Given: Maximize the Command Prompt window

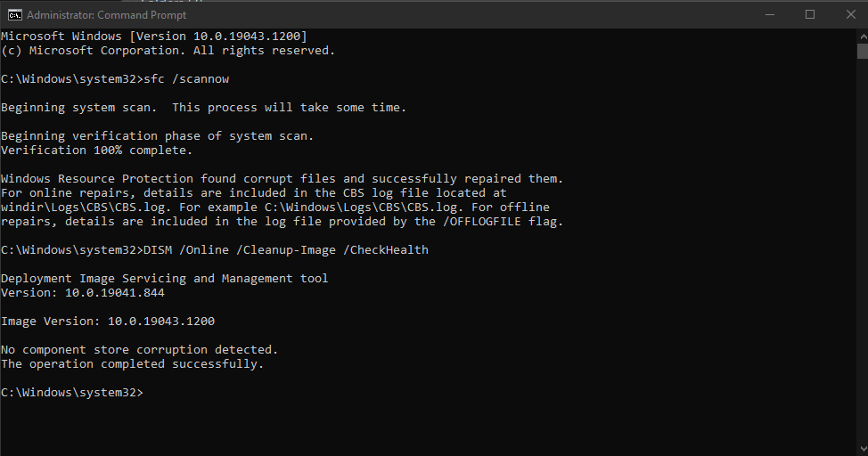Looking at the screenshot, I should click(x=810, y=15).
